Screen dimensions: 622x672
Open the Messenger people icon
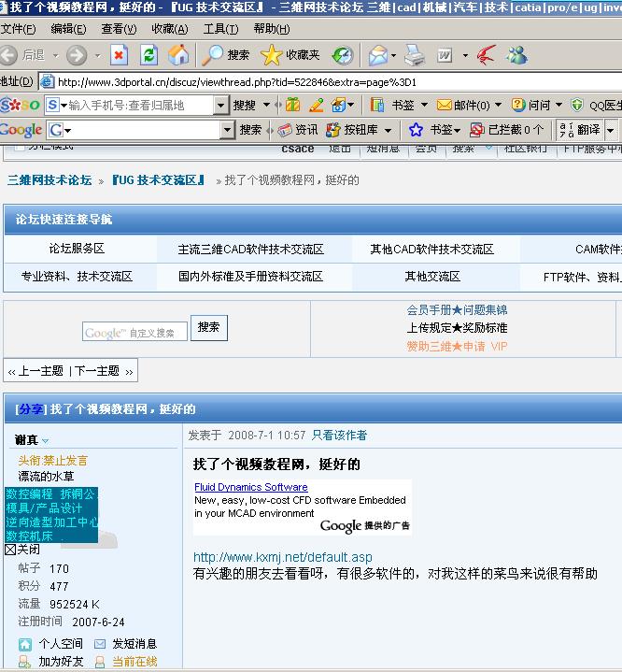[517, 55]
